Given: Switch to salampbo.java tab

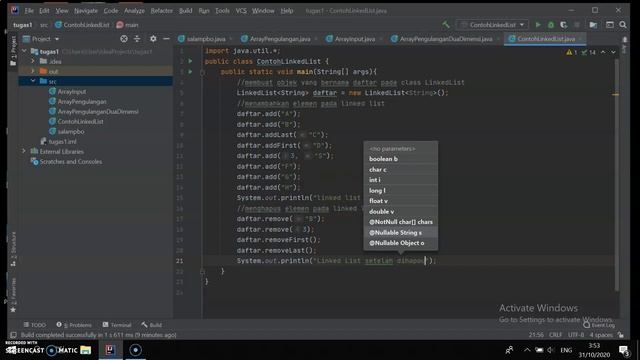Looking at the screenshot, I should click(206, 39).
